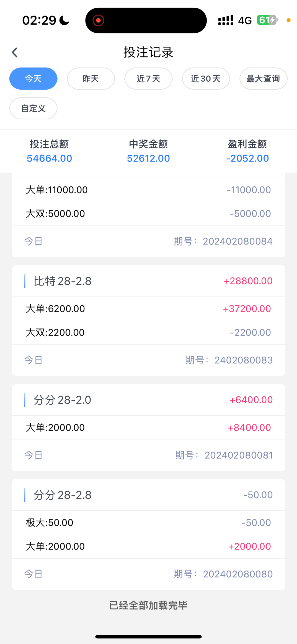Open the 自定义 date range filter
The image size is (297, 644).
(33, 108)
